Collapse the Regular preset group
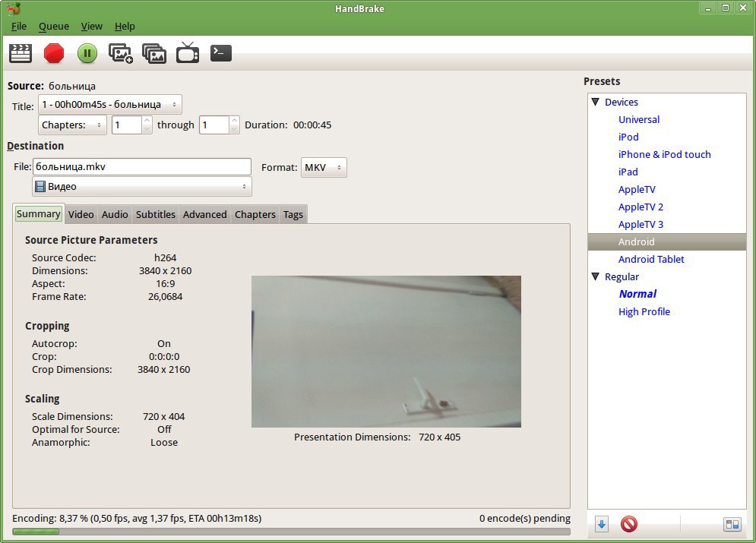The image size is (756, 543). [x=596, y=276]
